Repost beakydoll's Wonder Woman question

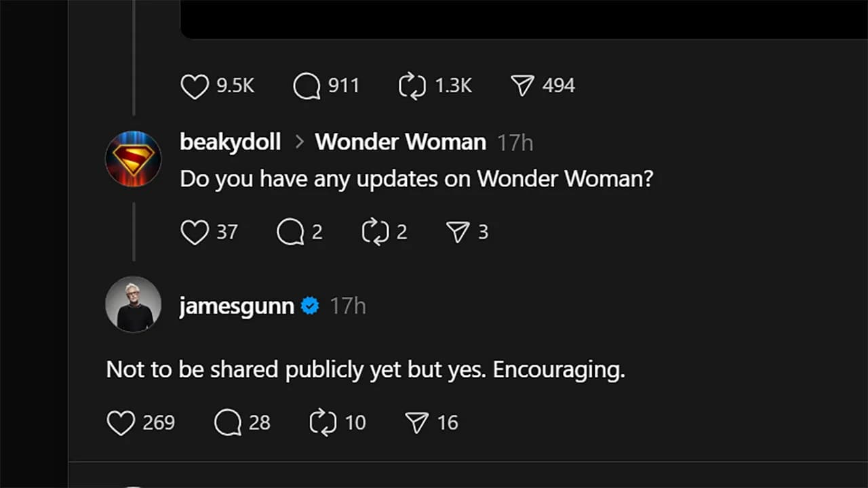pyautogui.click(x=375, y=232)
